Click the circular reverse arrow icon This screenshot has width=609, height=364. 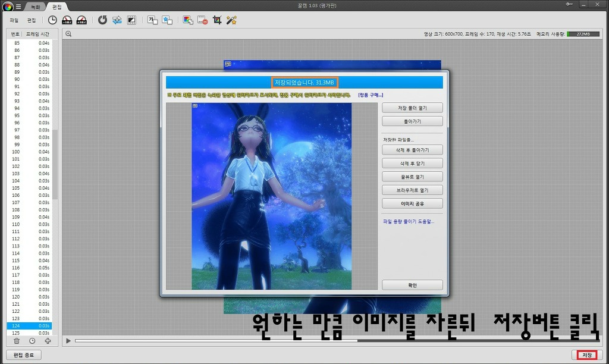pyautogui.click(x=102, y=20)
